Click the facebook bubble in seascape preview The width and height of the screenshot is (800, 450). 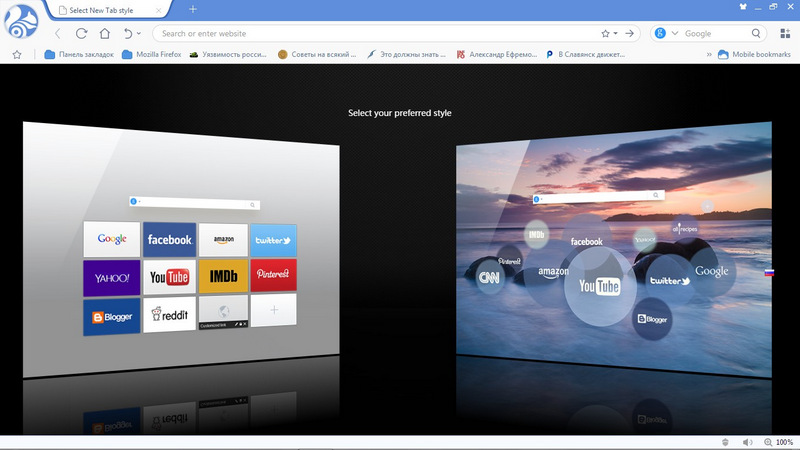tap(587, 241)
